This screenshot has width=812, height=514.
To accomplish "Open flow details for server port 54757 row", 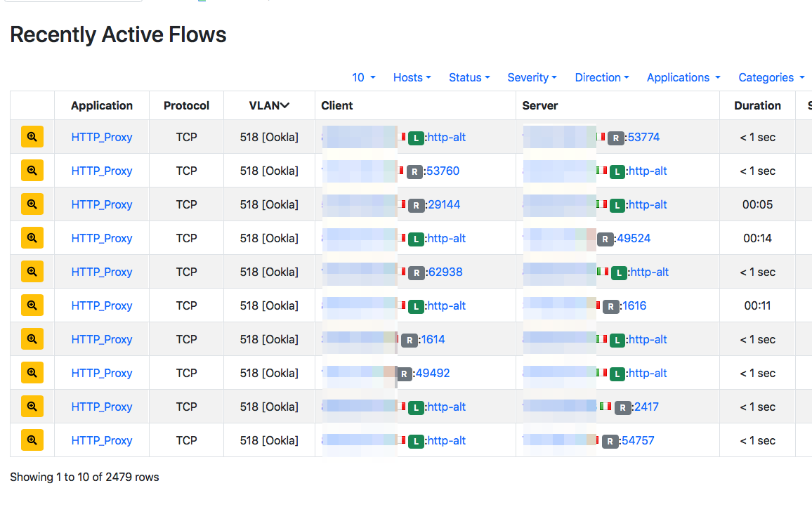I will point(32,440).
